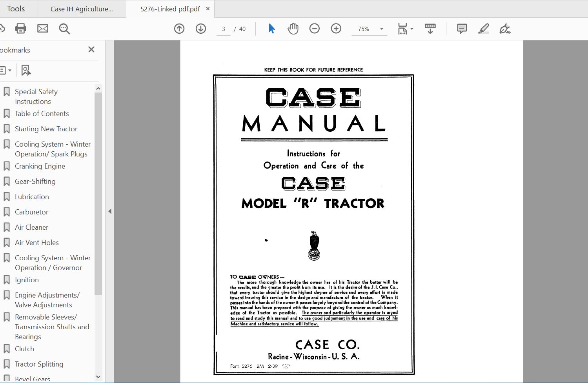Jump to Air Vent Holes bookmark

(36, 243)
